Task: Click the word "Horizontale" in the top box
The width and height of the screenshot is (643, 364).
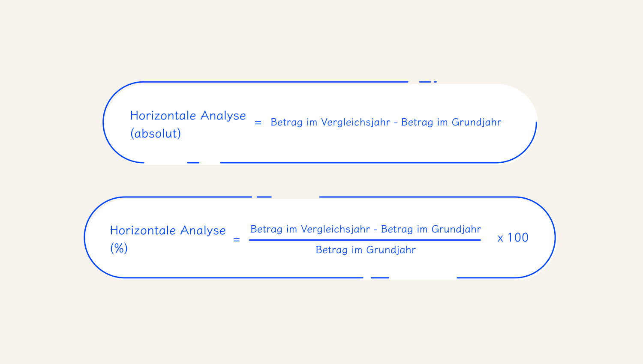Action: pos(163,116)
